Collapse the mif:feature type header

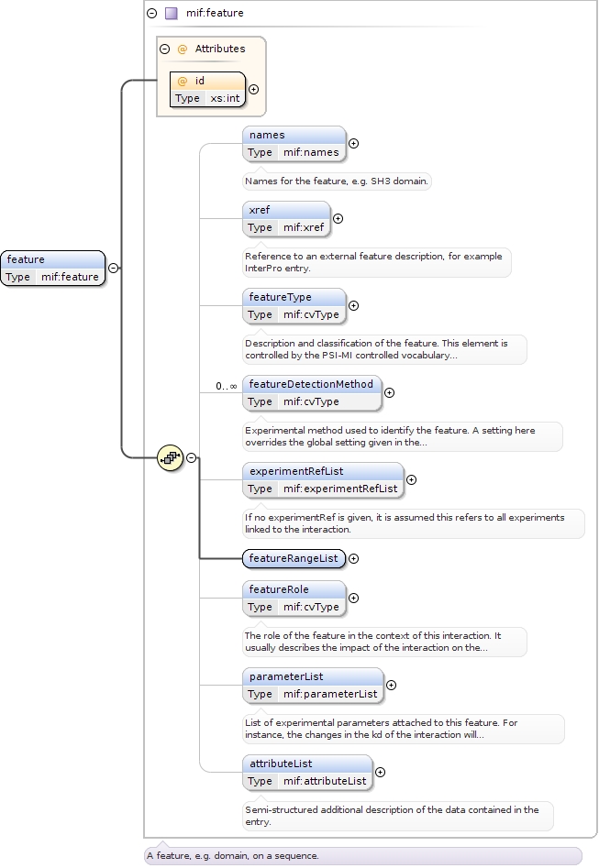coord(152,14)
